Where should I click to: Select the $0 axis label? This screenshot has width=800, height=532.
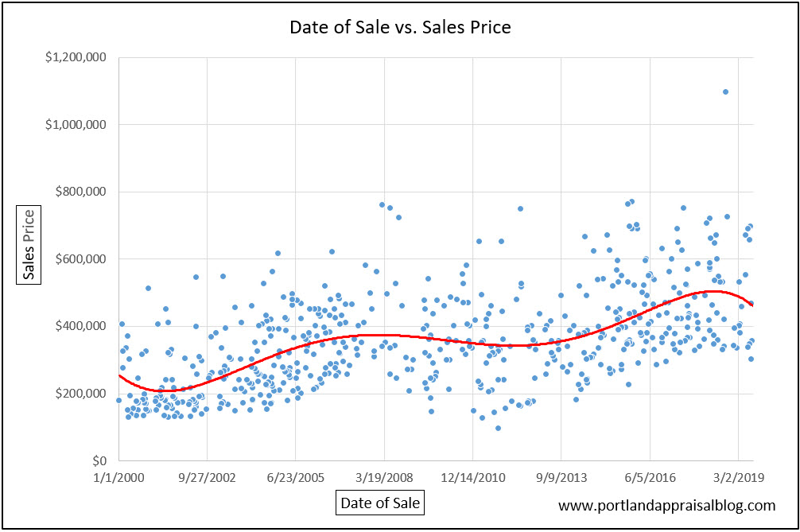tap(100, 460)
